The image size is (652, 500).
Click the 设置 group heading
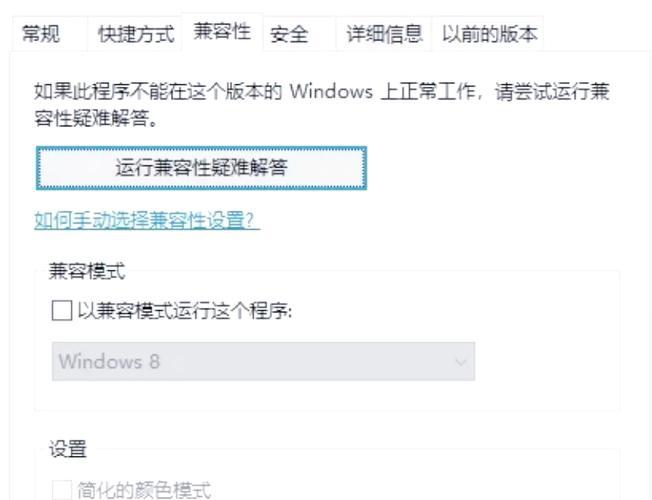coord(68,449)
